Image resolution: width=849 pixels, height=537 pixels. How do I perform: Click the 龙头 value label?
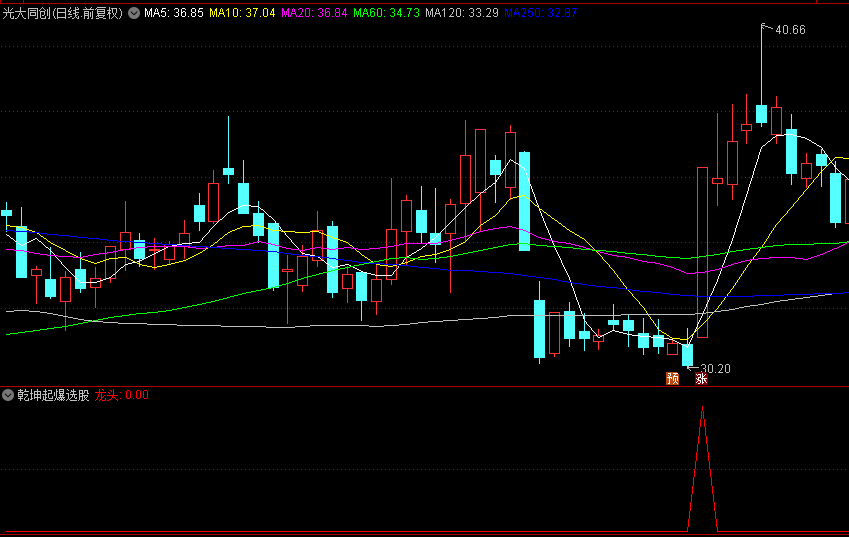[x=121, y=395]
